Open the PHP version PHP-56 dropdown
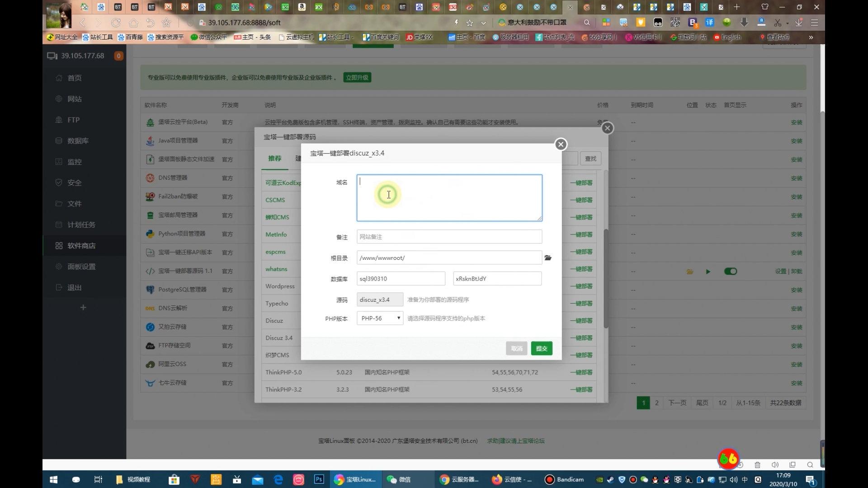This screenshot has width=868, height=488. point(380,318)
